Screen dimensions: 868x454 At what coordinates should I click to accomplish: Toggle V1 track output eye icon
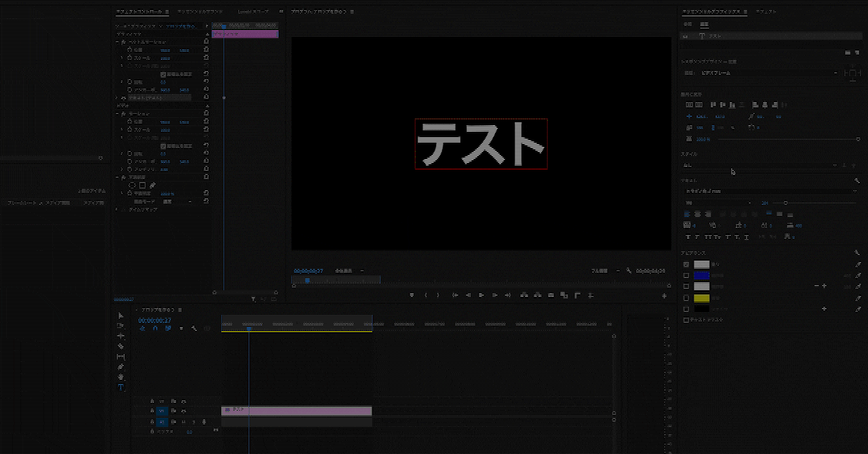click(183, 411)
